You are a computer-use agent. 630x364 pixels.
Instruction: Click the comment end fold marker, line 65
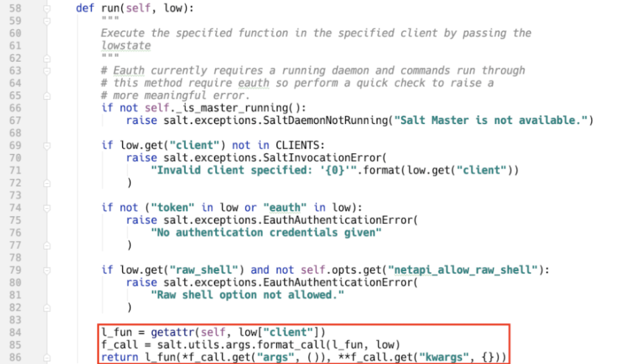[46, 95]
